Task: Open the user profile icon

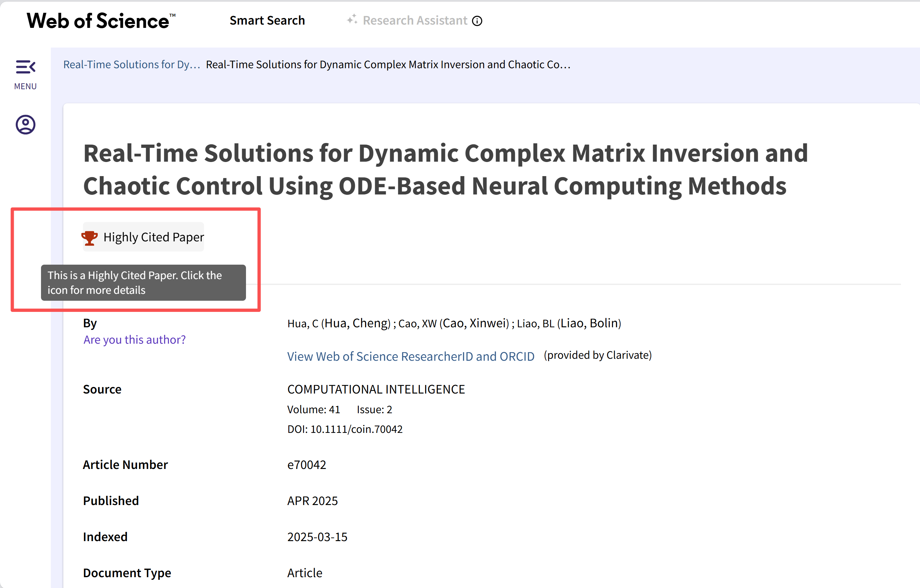Action: click(x=25, y=125)
